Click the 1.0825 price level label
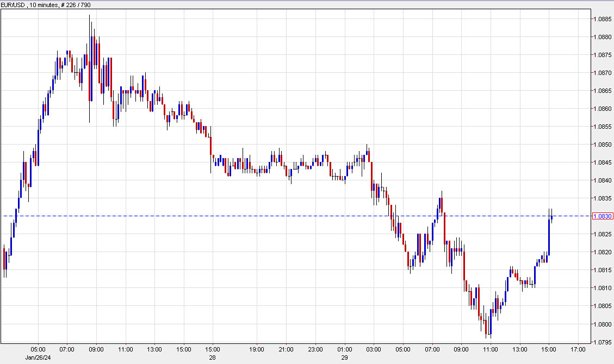 [x=602, y=234]
